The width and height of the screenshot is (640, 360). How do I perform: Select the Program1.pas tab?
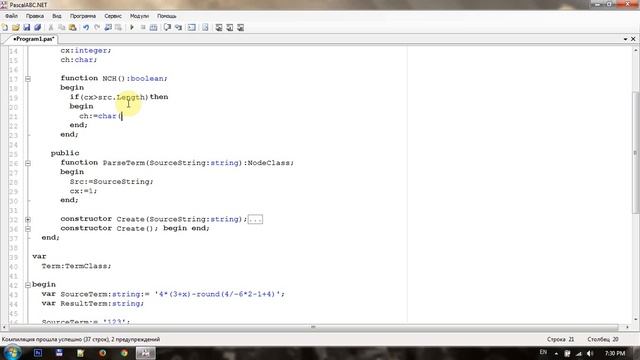click(33, 39)
